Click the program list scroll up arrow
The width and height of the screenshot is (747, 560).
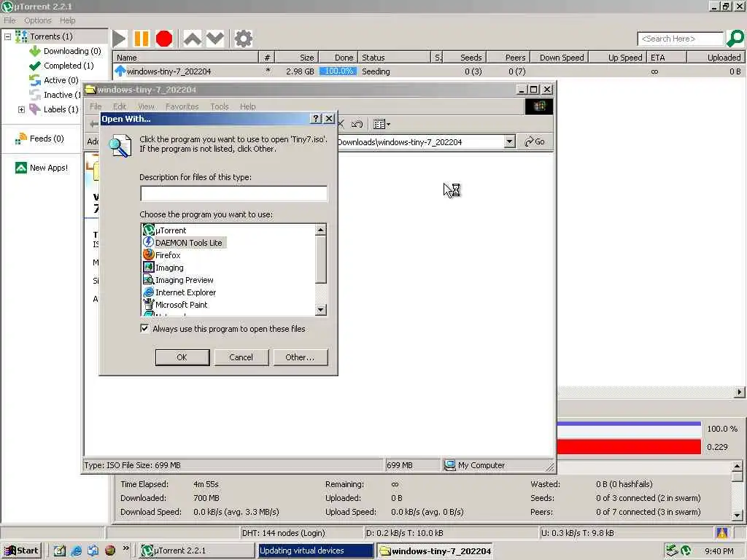click(x=321, y=230)
